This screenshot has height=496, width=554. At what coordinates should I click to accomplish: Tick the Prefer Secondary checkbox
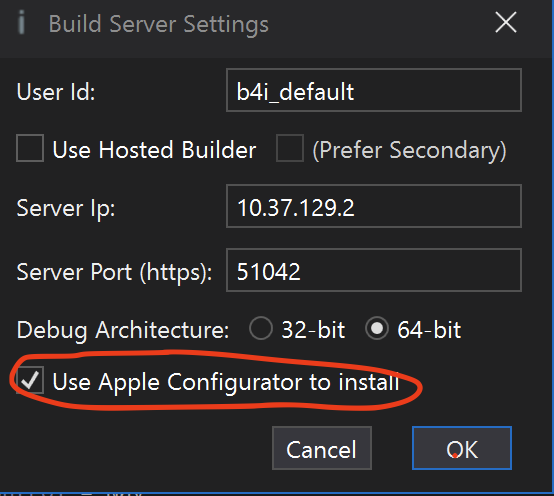tap(290, 148)
